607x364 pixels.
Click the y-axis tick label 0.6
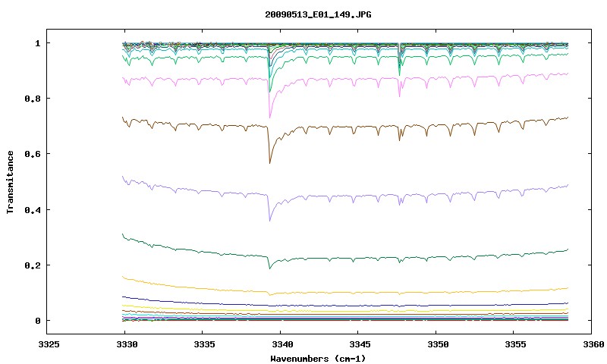(33, 154)
